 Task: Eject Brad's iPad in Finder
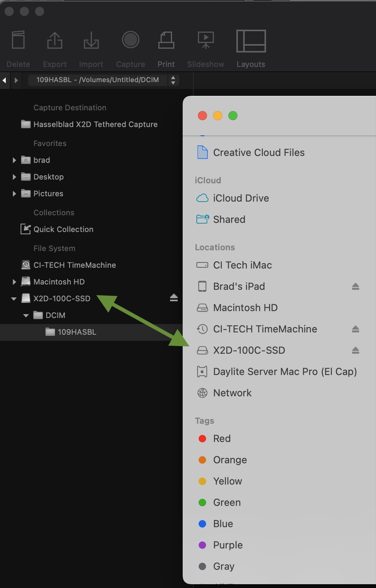coord(355,286)
